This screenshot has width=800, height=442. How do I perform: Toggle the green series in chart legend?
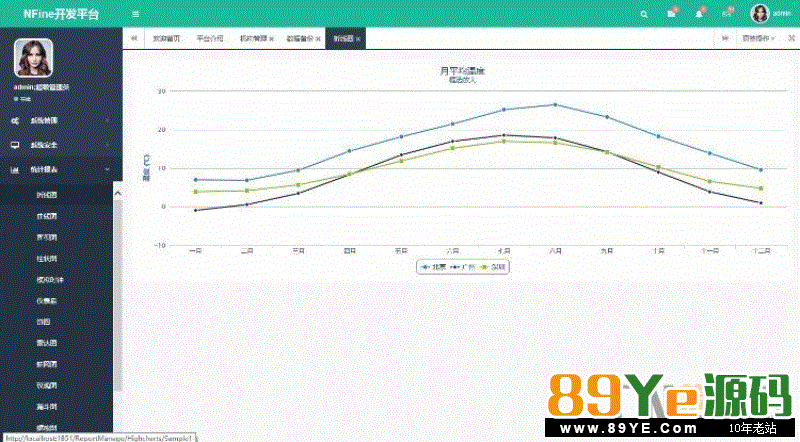[492, 267]
